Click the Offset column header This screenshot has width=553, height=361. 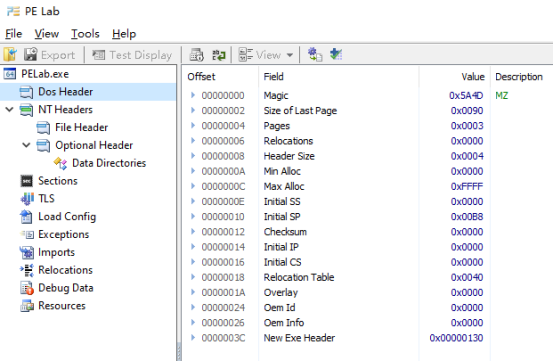click(x=201, y=77)
